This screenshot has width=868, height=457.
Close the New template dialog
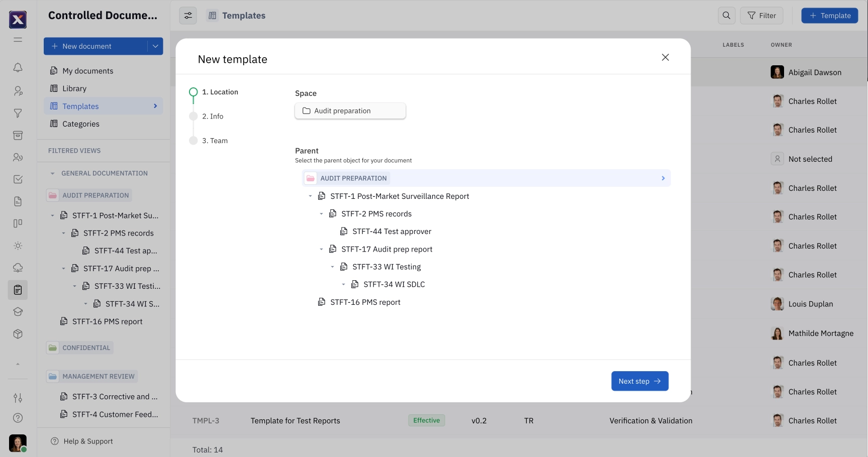tap(665, 57)
